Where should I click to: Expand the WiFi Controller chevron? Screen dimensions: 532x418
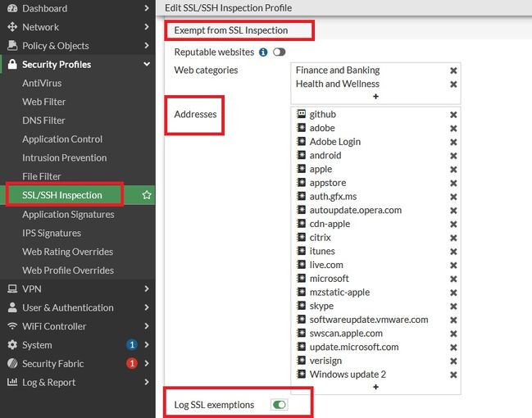click(x=146, y=325)
